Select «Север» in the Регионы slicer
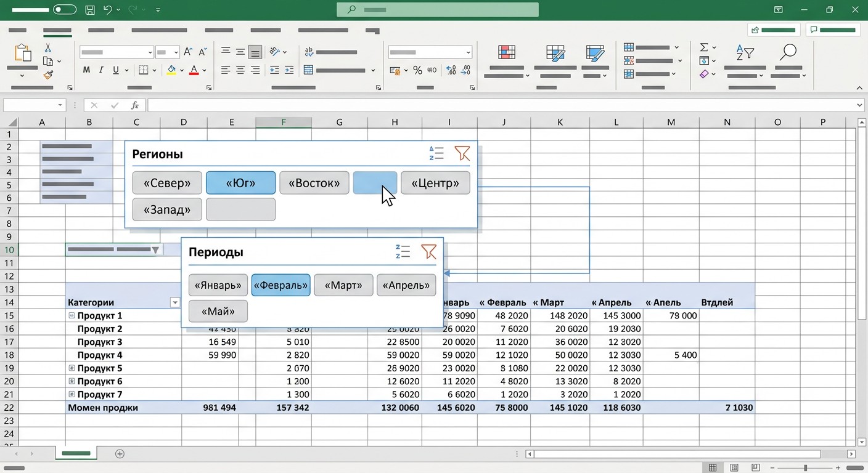This screenshot has width=868, height=473. (x=167, y=183)
